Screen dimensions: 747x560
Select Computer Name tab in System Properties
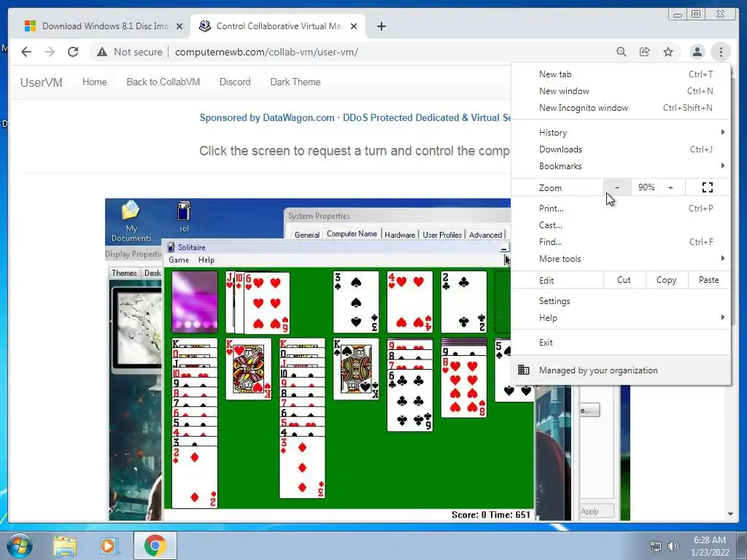352,234
